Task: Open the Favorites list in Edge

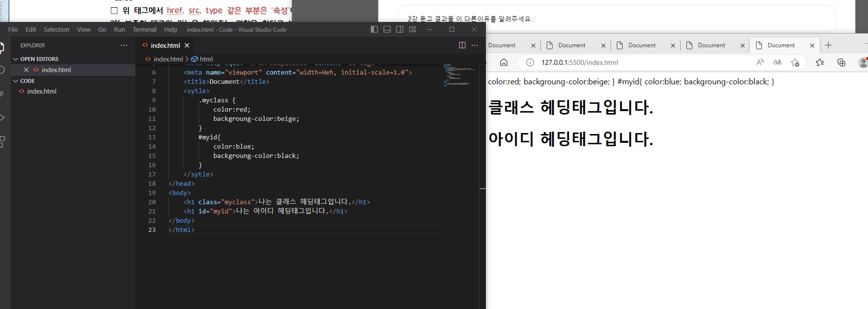Action: point(820,62)
